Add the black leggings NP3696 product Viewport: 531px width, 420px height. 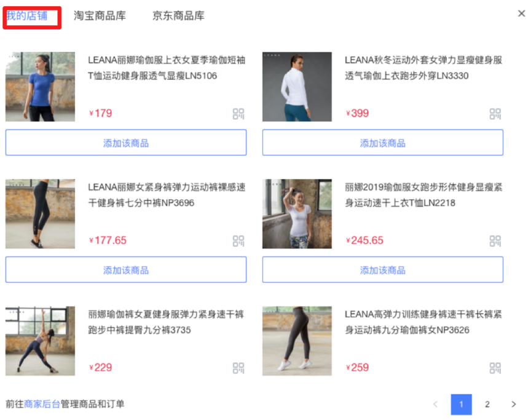point(126,269)
